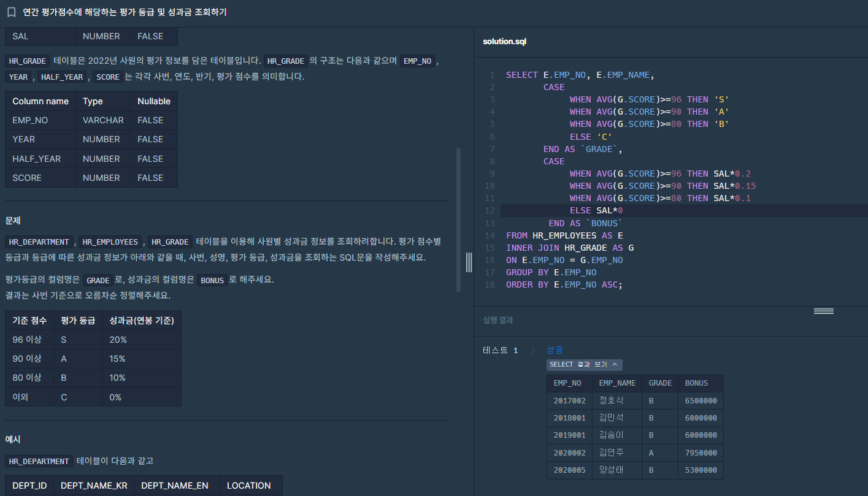Open the solution.sql tab
The width and height of the screenshot is (868, 496).
(505, 42)
